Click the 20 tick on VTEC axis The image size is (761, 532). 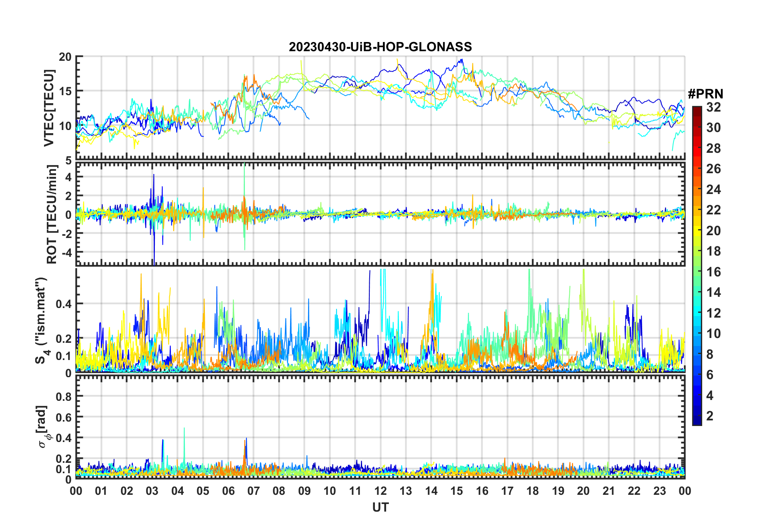click(x=65, y=57)
